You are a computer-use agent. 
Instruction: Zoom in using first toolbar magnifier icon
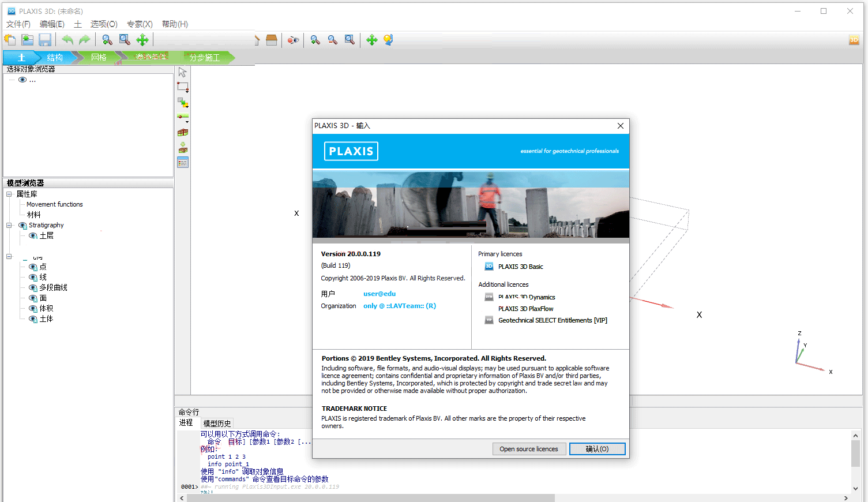pyautogui.click(x=107, y=40)
